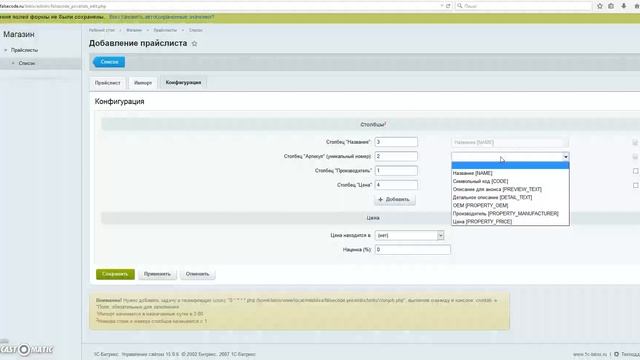The width and height of the screenshot is (640, 360).
Task: Click the favorite star next to page title
Action: tap(194, 44)
